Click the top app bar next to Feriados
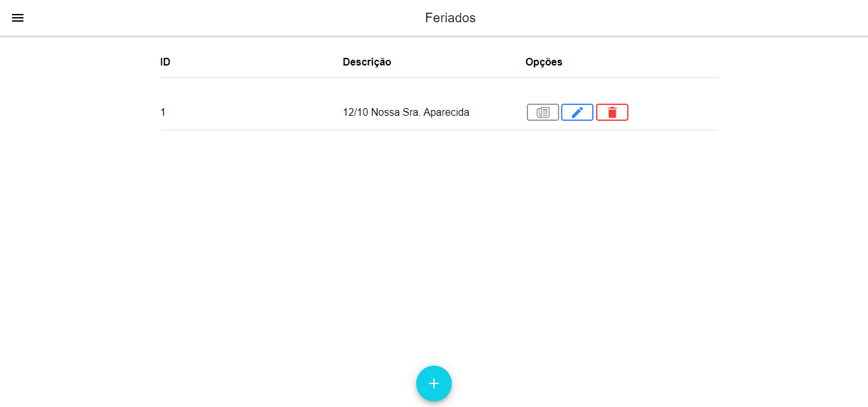Screen dimensions: 868x407 coord(635,18)
